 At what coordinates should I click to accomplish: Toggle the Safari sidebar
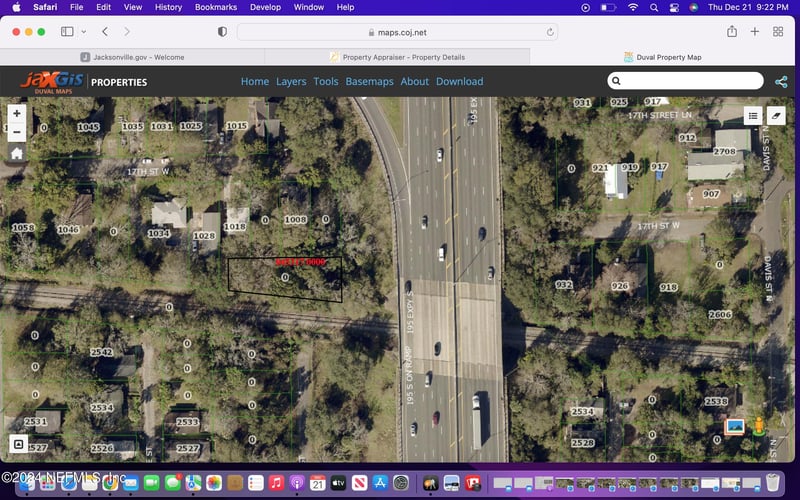[67, 32]
